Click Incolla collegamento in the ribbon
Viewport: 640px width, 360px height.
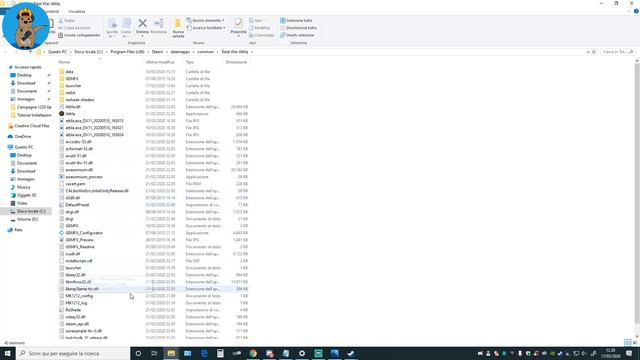[79, 35]
